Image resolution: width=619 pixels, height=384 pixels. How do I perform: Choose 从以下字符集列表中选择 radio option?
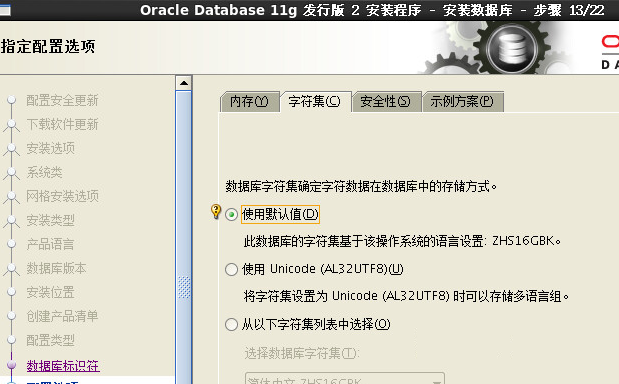231,325
